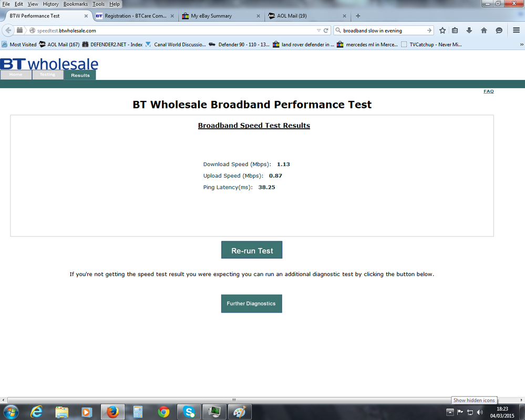Image resolution: width=525 pixels, height=420 pixels.
Task: Select the Home page tab
Action: [16, 75]
